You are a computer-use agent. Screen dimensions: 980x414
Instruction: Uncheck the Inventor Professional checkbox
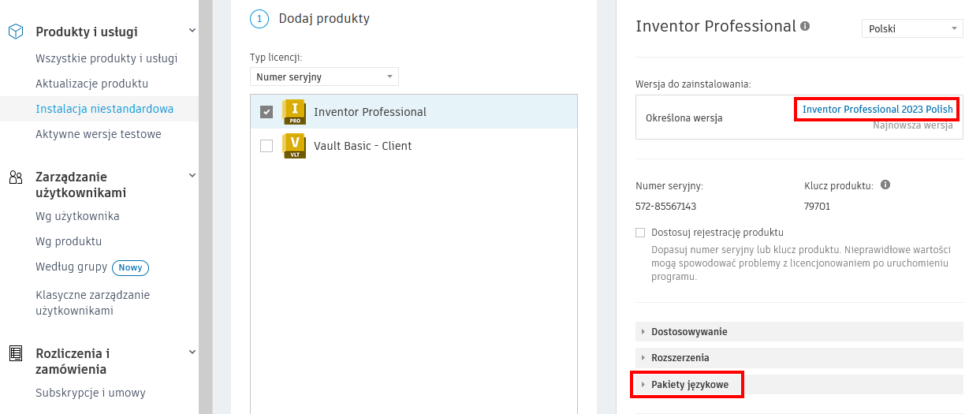click(x=266, y=112)
